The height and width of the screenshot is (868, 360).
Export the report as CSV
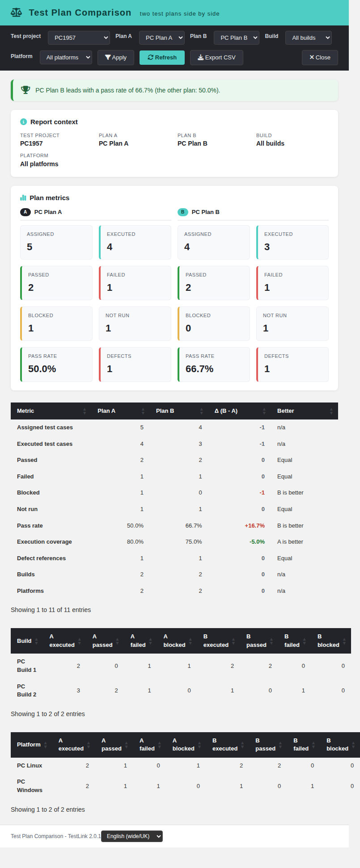(x=216, y=57)
